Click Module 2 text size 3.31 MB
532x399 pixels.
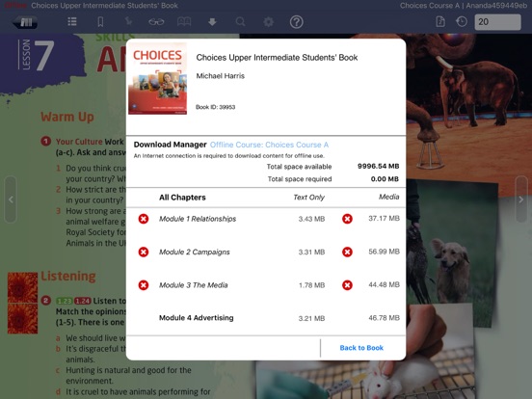tap(312, 253)
